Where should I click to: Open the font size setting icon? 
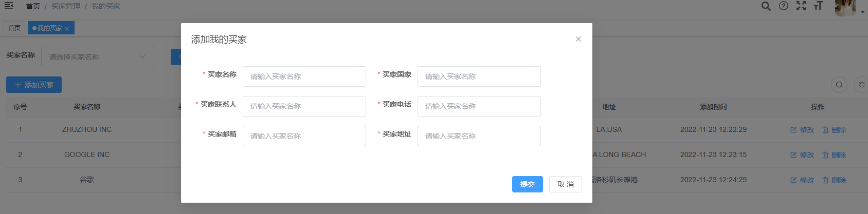pyautogui.click(x=819, y=6)
